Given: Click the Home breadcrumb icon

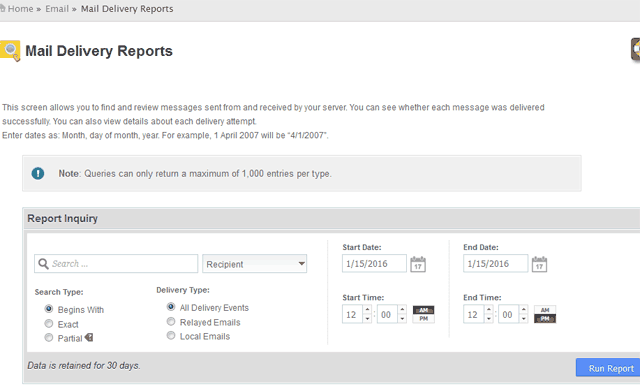Looking at the screenshot, I should 2,9.
